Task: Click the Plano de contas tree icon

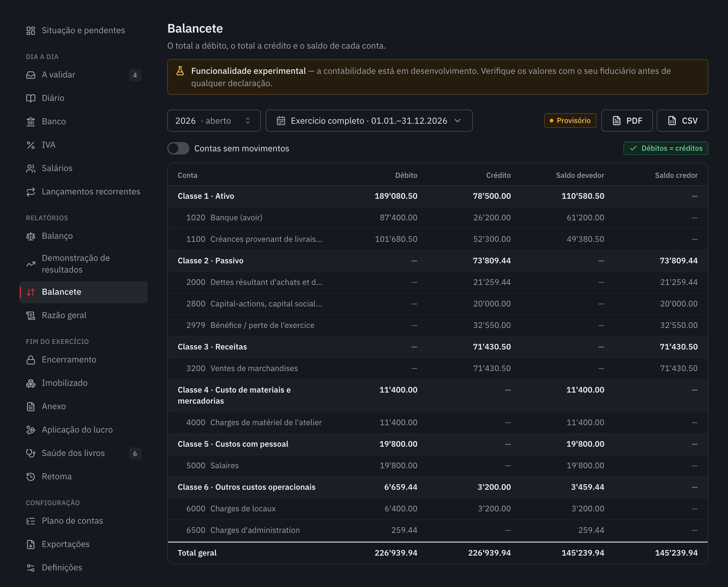Action: pos(31,521)
